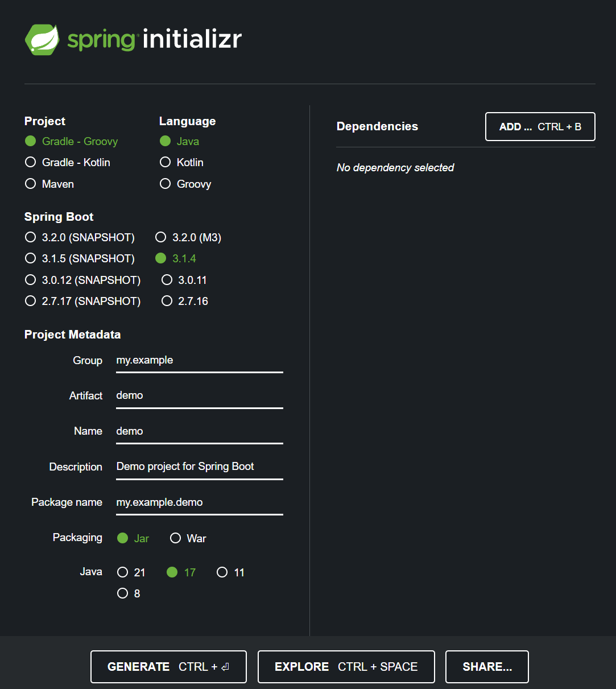Select Spring Boot version 3.1.4
The width and height of the screenshot is (616, 689).
tap(176, 258)
